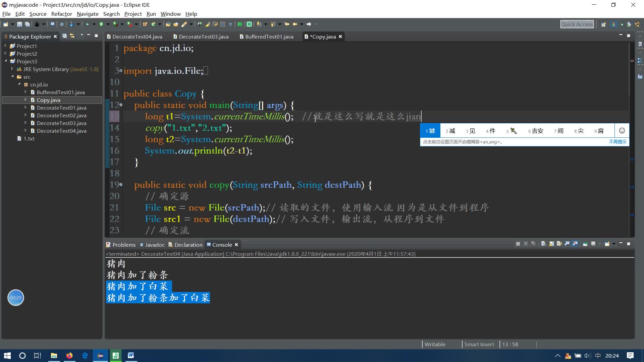Click the Run button in toolbar
Image resolution: width=644 pixels, height=362 pixels.
(101, 24)
